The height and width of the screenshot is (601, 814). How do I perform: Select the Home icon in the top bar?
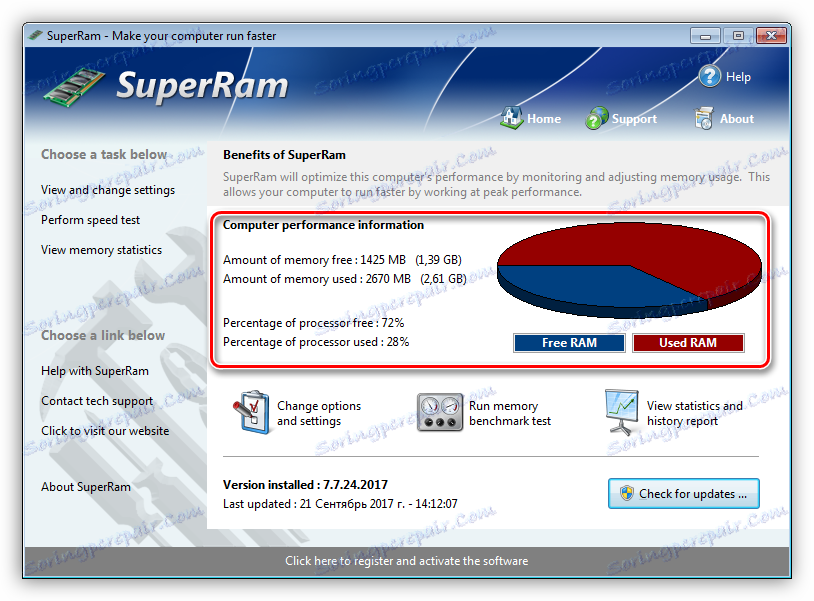[x=511, y=116]
